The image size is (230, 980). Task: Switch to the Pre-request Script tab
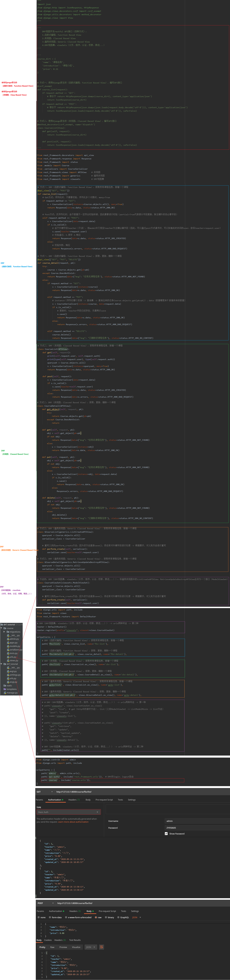point(104,800)
